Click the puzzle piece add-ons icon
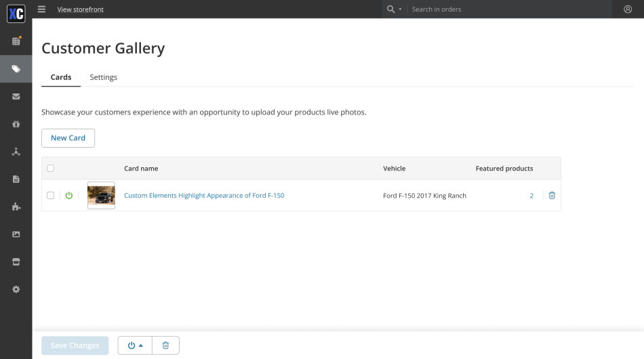Screen dimensions: 644x359 16,207
